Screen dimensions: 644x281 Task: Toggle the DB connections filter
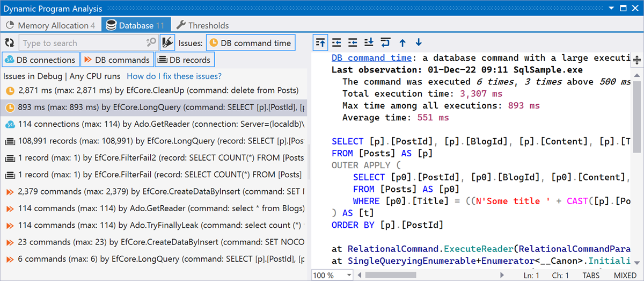point(41,60)
